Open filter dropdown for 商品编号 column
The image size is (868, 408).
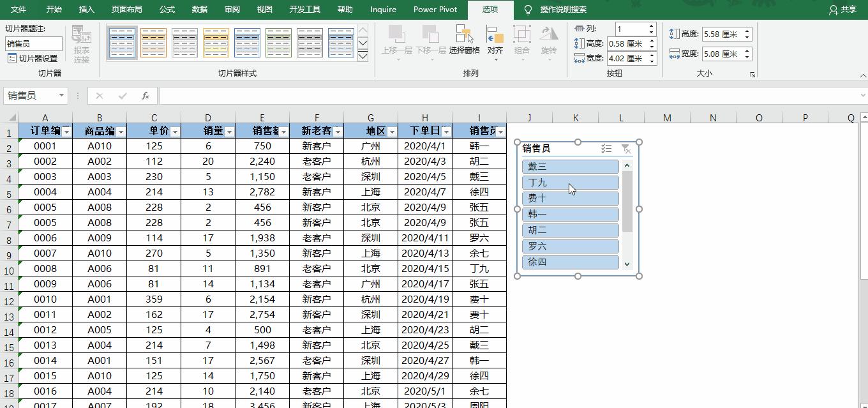121,132
